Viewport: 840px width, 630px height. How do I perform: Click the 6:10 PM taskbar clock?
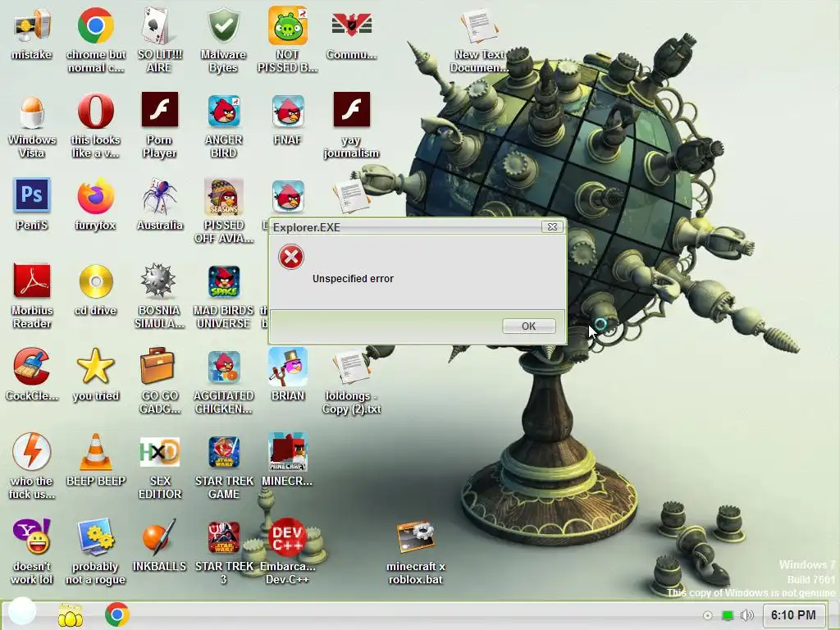pos(793,615)
